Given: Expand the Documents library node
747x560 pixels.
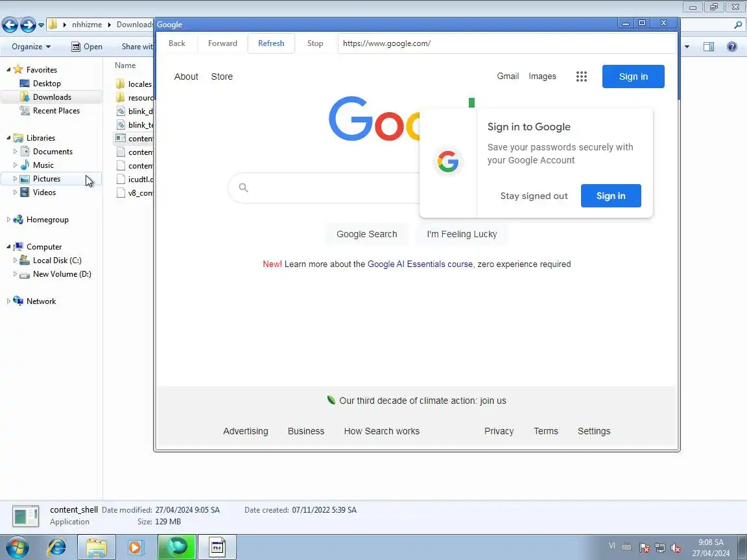Looking at the screenshot, I should point(15,152).
